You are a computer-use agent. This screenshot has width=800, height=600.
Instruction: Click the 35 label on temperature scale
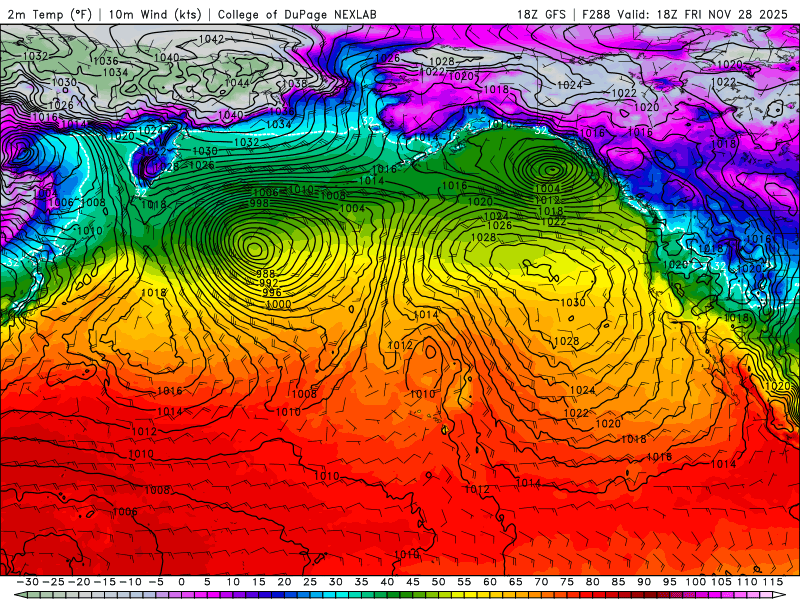click(361, 582)
